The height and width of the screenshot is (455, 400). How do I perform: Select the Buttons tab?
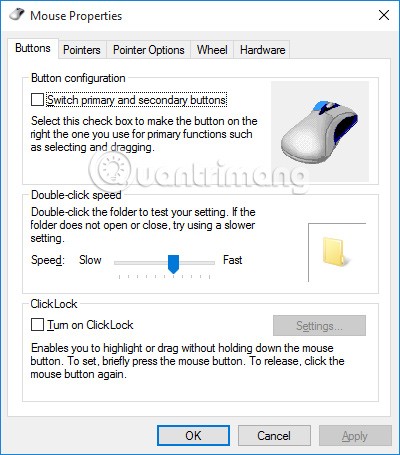click(x=33, y=49)
